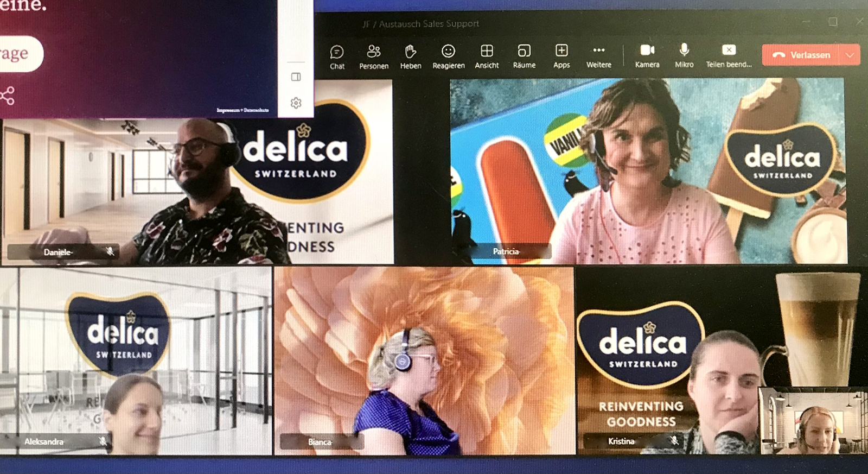This screenshot has width=868, height=474.
Task: Click the muted mic icon beside Aleksandra
Action: pyautogui.click(x=103, y=441)
